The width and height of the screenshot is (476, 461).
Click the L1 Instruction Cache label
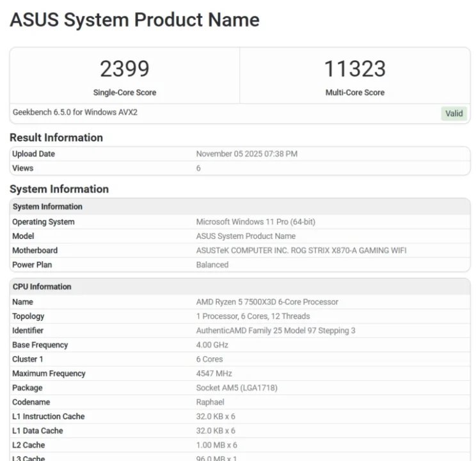pos(48,416)
